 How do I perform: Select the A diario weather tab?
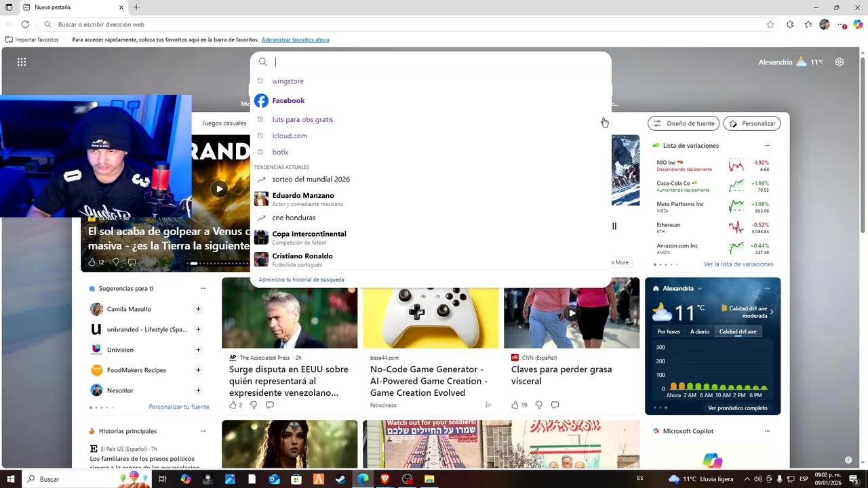point(700,331)
